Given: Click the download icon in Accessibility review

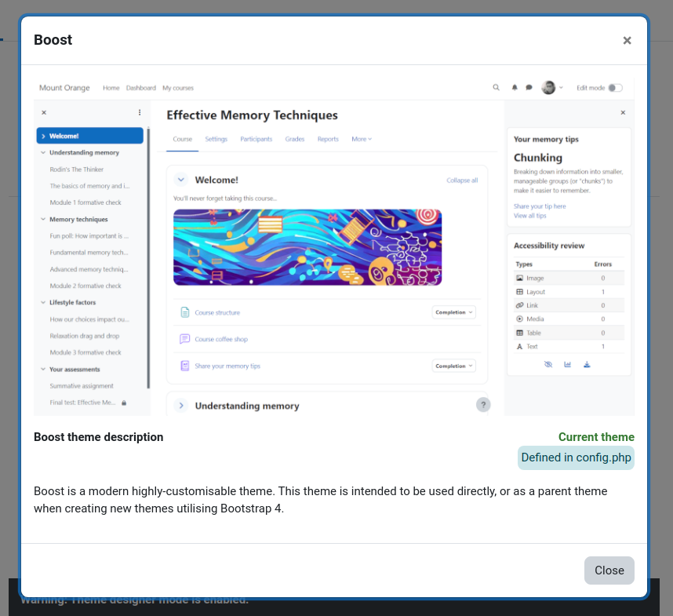Looking at the screenshot, I should coord(587,364).
